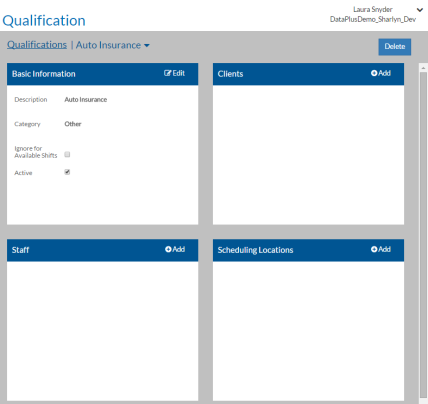Click the Edit pencil icon in Basic Information

[x=167, y=73]
